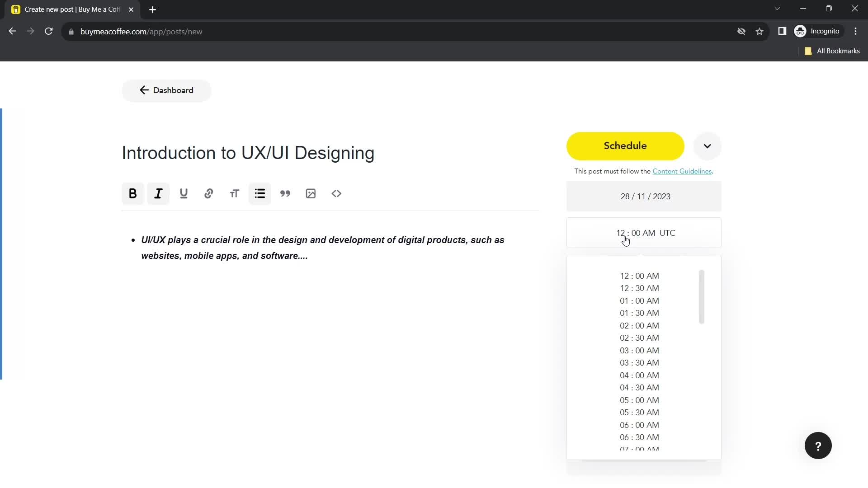The image size is (868, 488).
Task: Open a new browser tab
Action: click(153, 9)
